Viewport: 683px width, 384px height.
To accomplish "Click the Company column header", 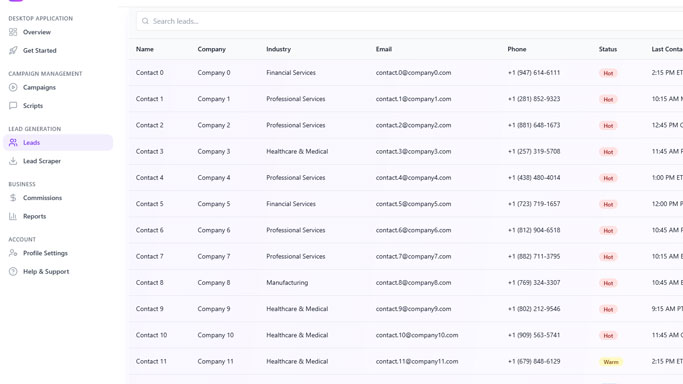I will click(x=212, y=49).
